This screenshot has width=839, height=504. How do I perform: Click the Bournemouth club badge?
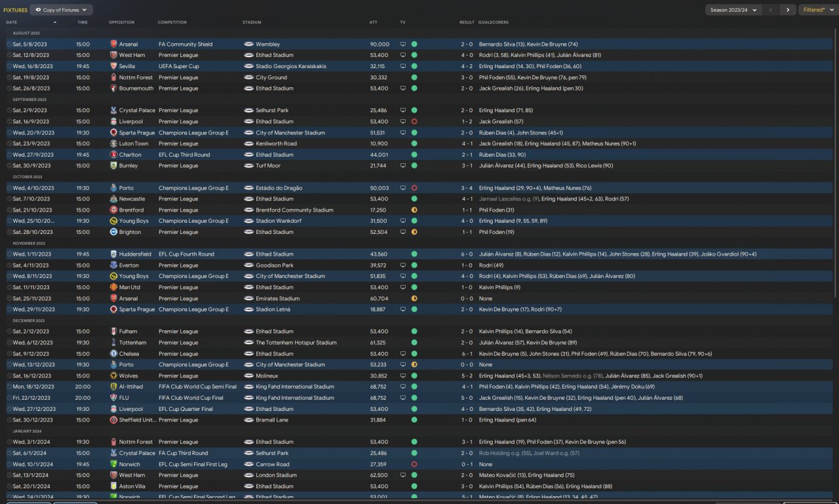113,88
